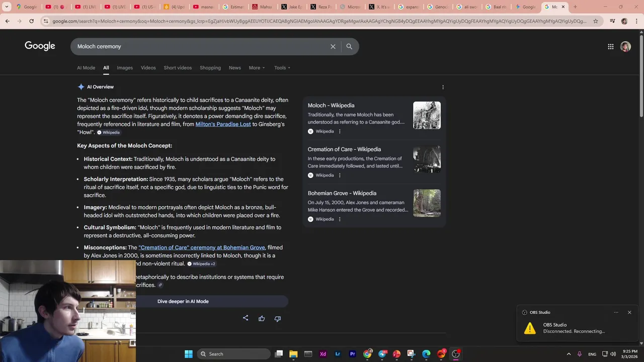Screen dimensions: 644x362
Task: Share the AI Overview
Action: [246, 318]
